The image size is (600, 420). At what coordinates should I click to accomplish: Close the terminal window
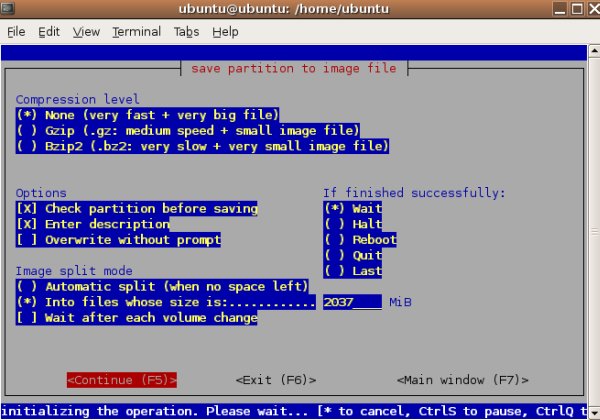click(x=588, y=9)
